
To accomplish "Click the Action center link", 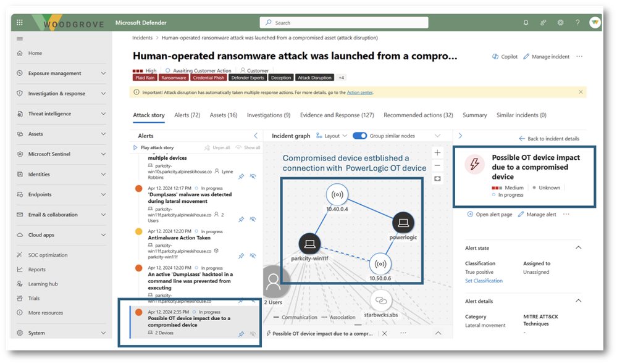I will 359,93.
